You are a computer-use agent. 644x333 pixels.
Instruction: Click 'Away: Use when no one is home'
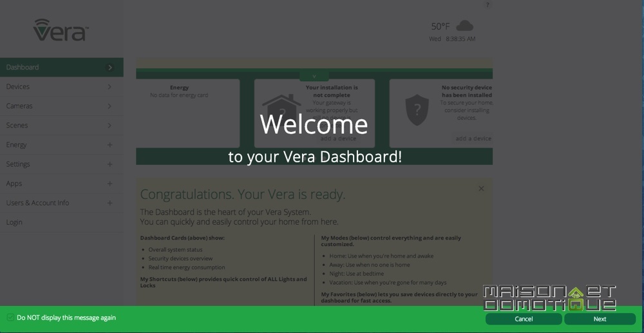pos(369,265)
